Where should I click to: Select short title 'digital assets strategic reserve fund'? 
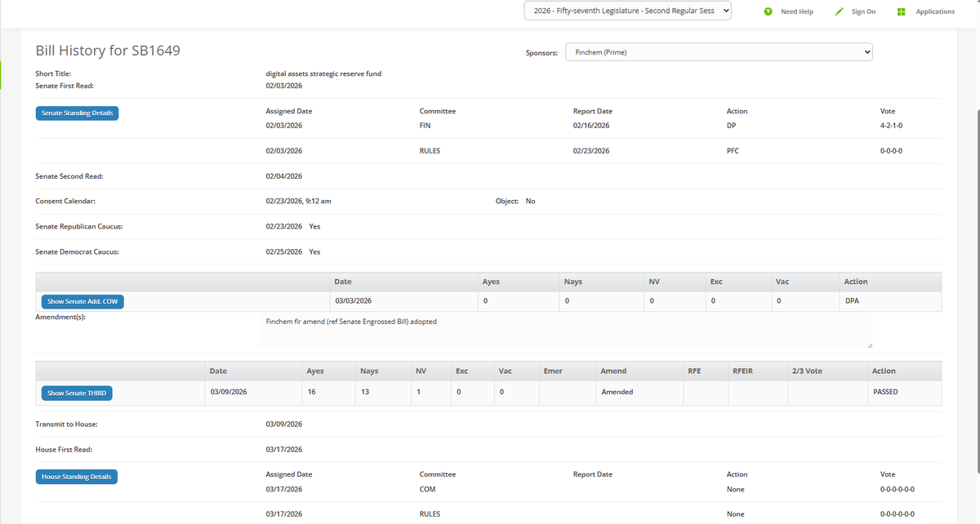[323, 73]
